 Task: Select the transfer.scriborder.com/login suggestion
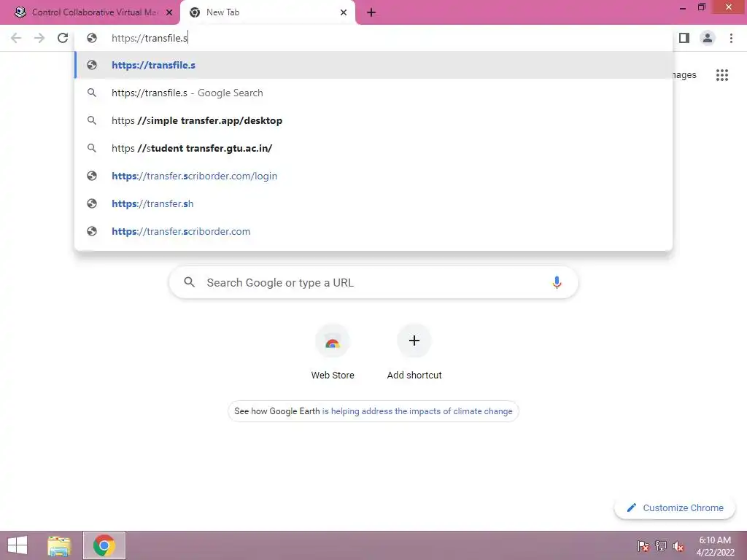point(373,176)
